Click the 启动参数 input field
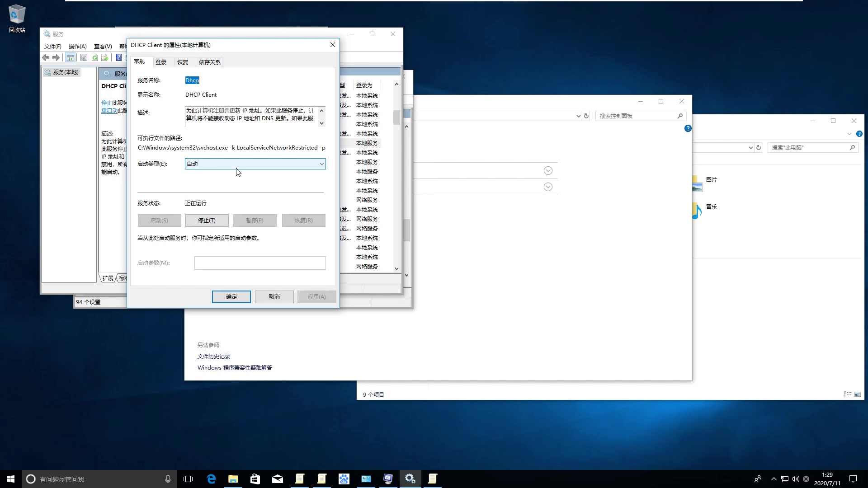868x488 pixels. [260, 263]
